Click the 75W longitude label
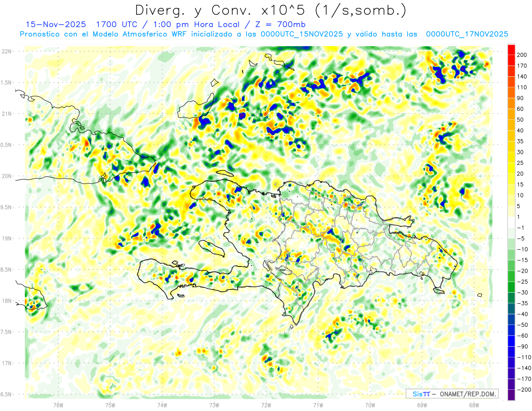 point(110,404)
